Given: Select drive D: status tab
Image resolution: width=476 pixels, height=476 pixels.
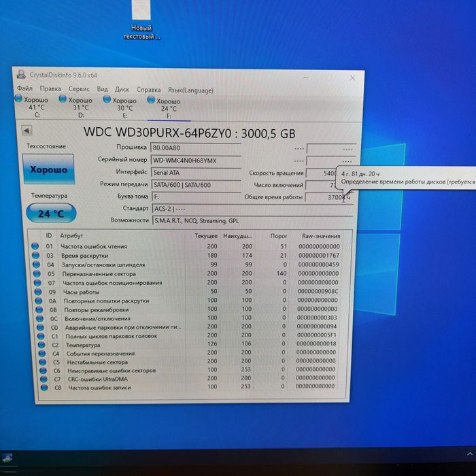Looking at the screenshot, I should pos(76,107).
